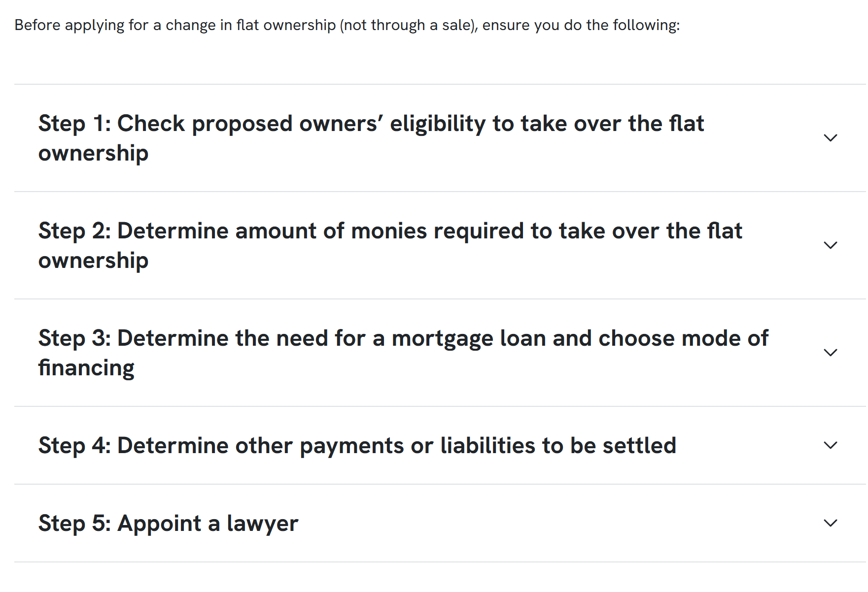Select the 'Step 3:' heading label
Image resolution: width=868 pixels, height=592 pixels.
click(75, 338)
